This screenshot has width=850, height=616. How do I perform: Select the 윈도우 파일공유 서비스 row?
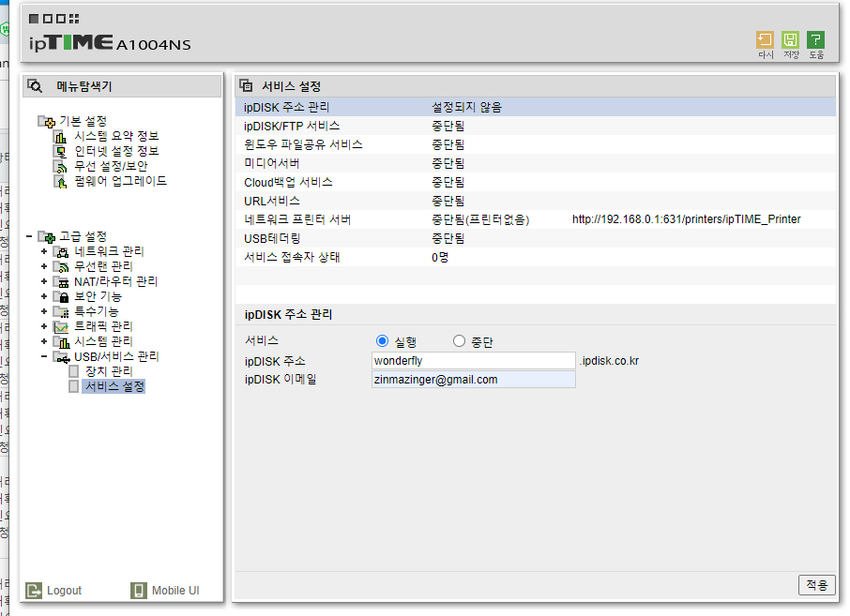(x=536, y=144)
